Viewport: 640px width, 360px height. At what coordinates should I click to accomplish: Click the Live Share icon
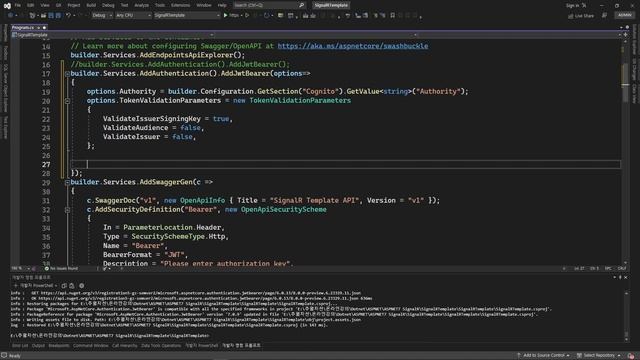point(571,16)
